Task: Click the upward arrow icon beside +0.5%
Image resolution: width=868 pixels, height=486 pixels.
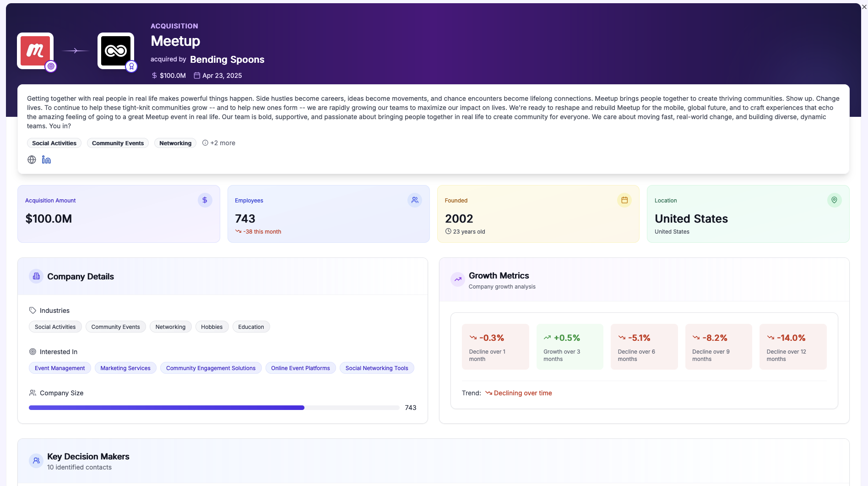Action: click(x=547, y=338)
